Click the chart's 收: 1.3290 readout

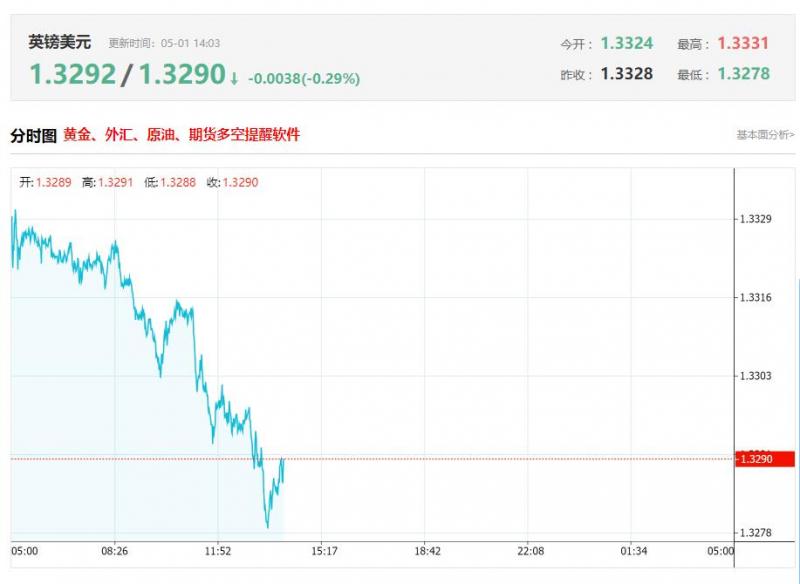tap(232, 182)
